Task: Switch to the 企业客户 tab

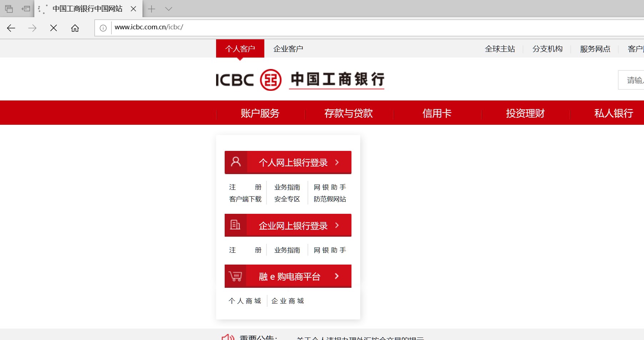Action: [288, 48]
